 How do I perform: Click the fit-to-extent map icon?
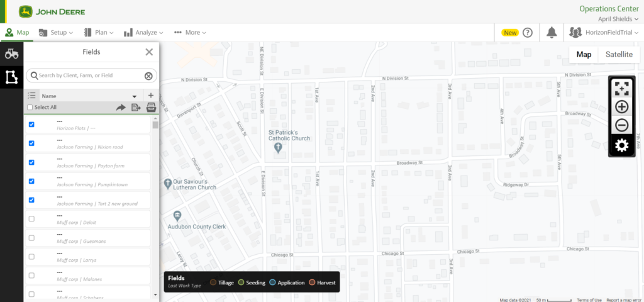click(x=621, y=88)
